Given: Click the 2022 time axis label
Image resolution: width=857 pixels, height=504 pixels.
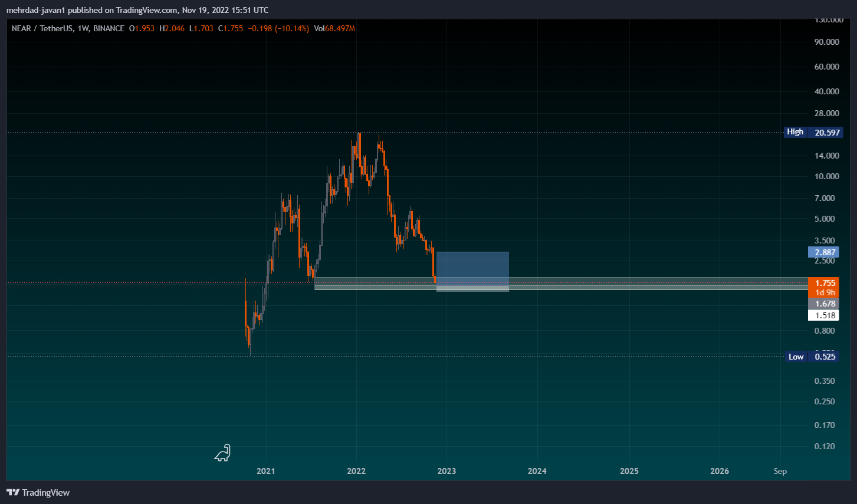Looking at the screenshot, I should pos(356,471).
